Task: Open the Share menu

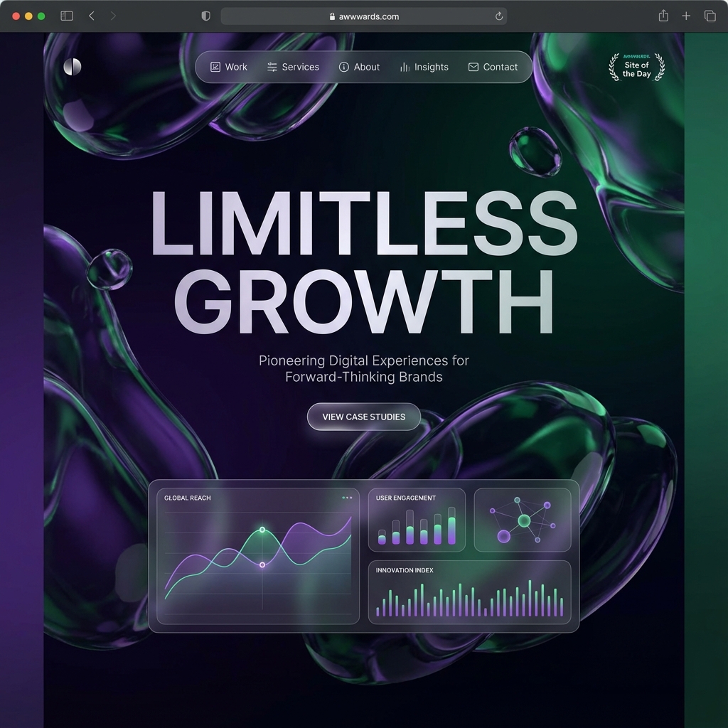Action: click(x=663, y=16)
